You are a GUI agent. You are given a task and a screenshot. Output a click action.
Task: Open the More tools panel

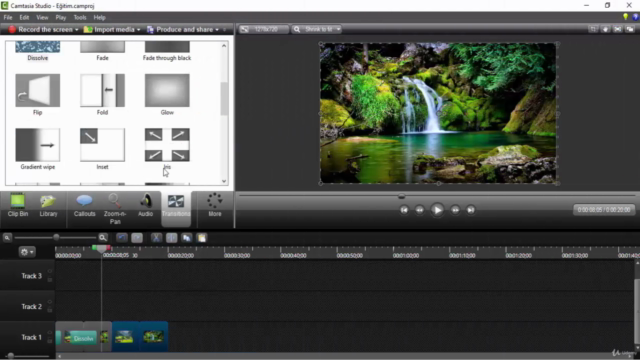(x=215, y=206)
